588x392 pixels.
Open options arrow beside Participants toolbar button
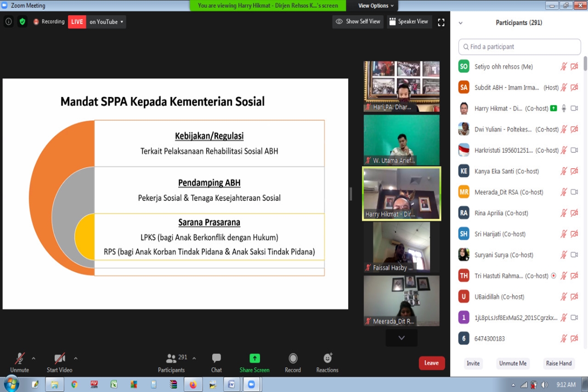pyautogui.click(x=194, y=358)
